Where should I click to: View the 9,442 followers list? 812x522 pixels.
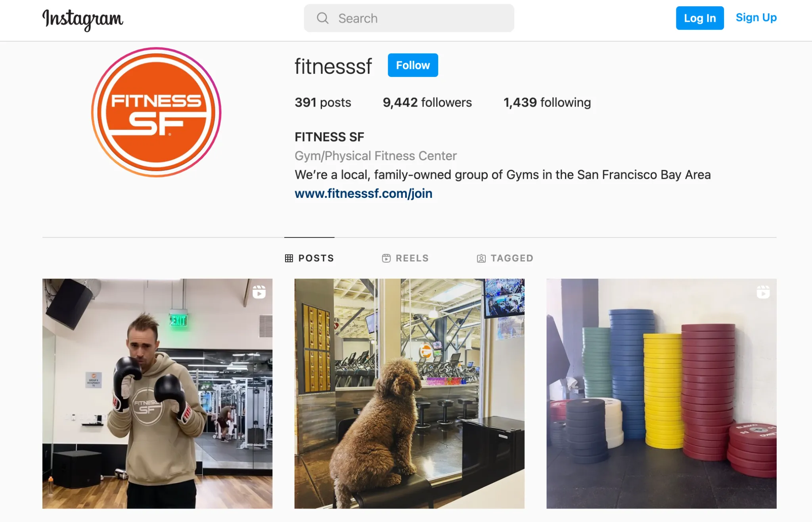pyautogui.click(x=427, y=103)
